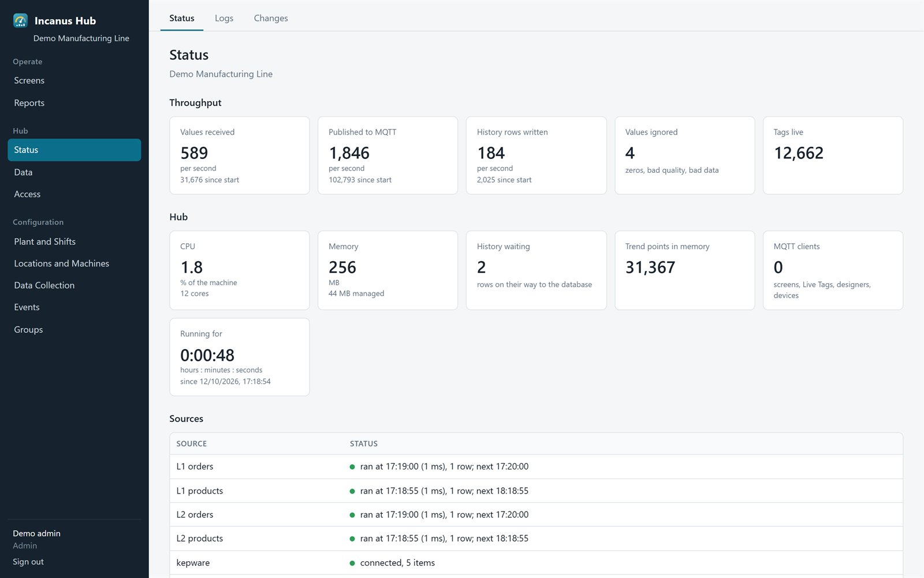This screenshot has width=924, height=578.
Task: Click Sign out
Action: click(28, 562)
